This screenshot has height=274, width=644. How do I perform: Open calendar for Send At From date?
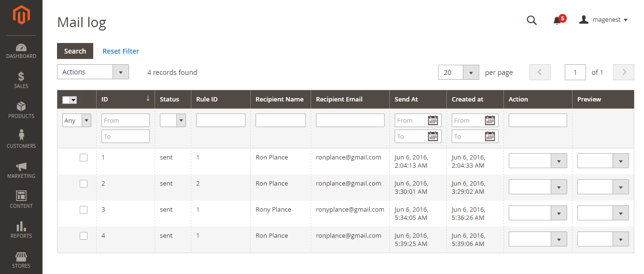(x=433, y=120)
